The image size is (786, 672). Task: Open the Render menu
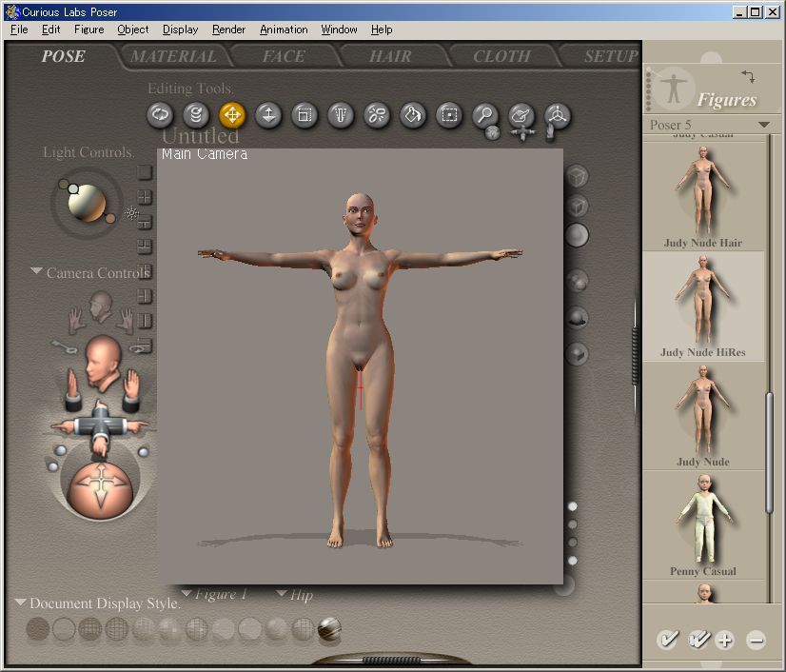click(x=228, y=30)
